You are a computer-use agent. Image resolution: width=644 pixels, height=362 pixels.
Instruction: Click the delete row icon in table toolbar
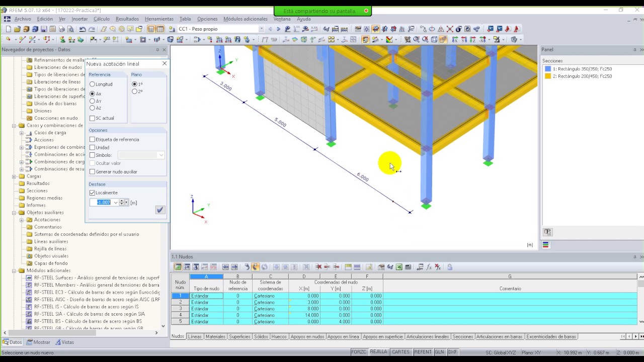point(319,267)
